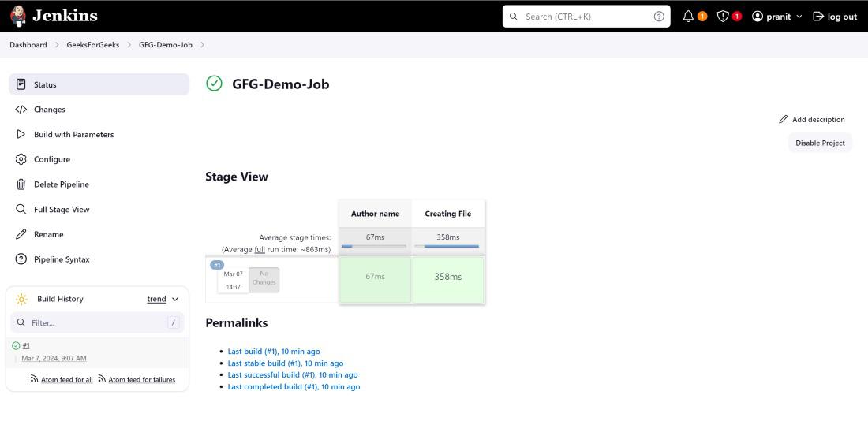This screenshot has width=868, height=421.
Task: Click the search magnifier icon in header
Action: (513, 17)
